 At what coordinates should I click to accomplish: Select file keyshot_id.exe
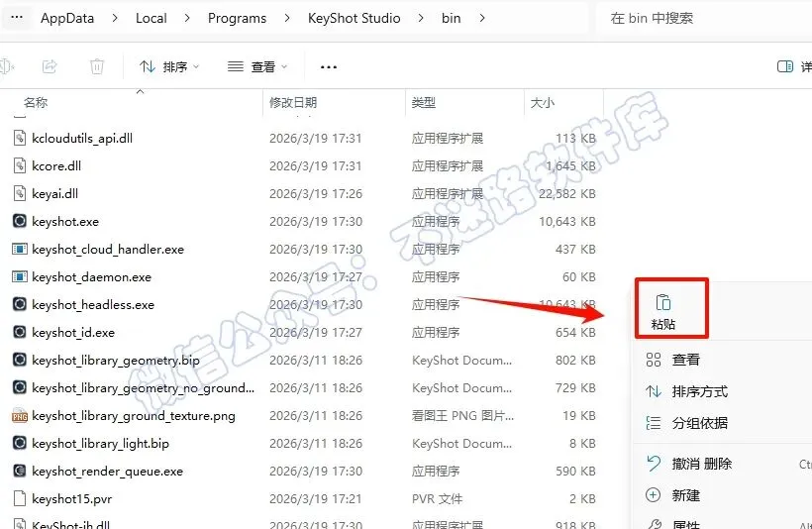[x=73, y=333]
